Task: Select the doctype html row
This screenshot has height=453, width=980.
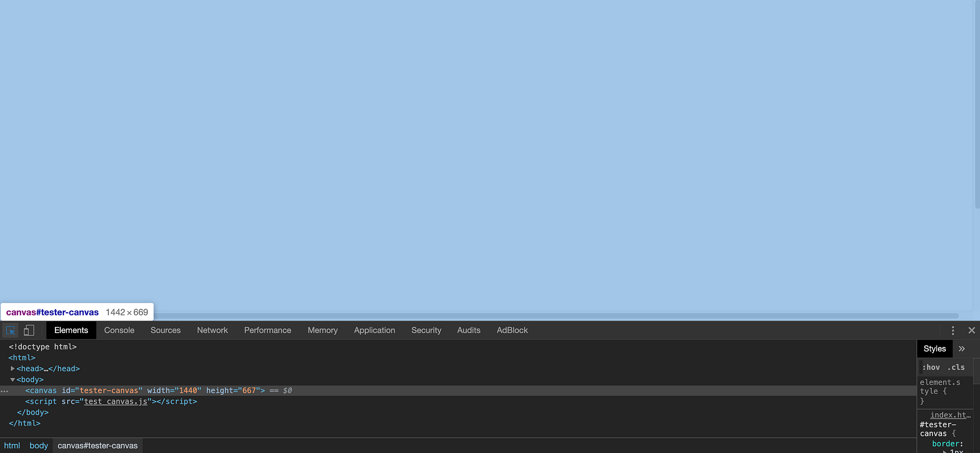Action: pyautogui.click(x=458, y=346)
